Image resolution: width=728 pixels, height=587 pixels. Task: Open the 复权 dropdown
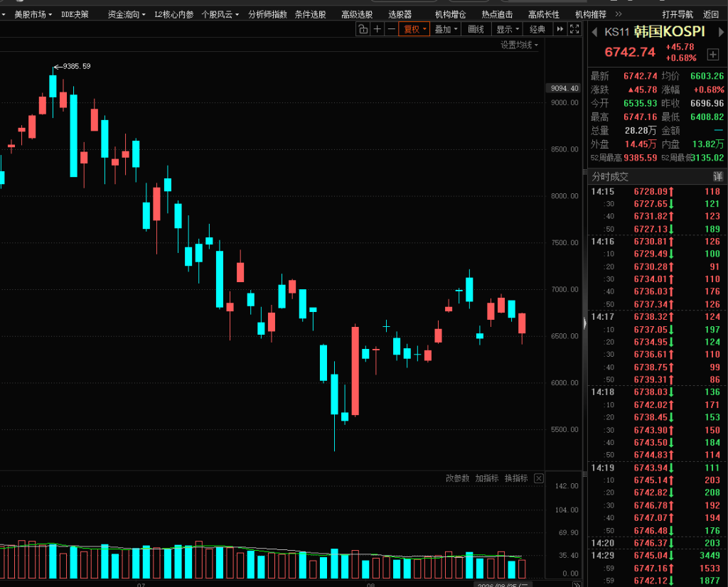click(x=414, y=29)
